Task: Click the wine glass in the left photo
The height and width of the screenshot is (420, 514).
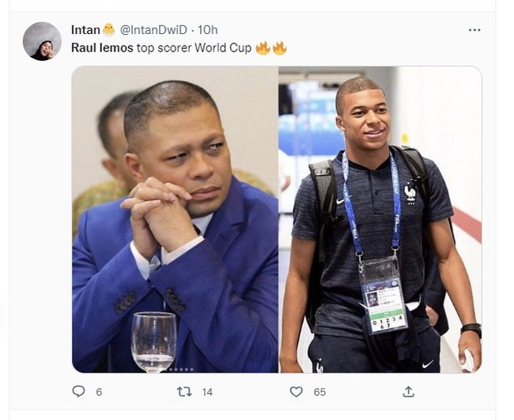Action: (x=154, y=340)
